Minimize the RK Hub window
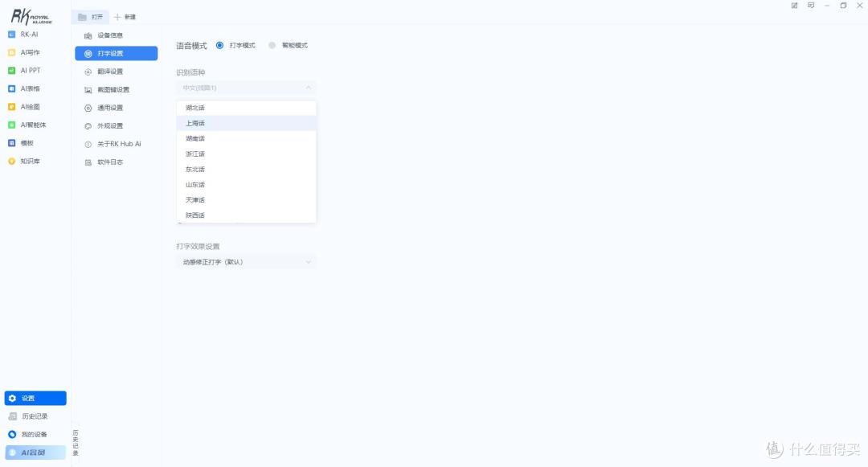This screenshot has width=868, height=467. coord(827,6)
